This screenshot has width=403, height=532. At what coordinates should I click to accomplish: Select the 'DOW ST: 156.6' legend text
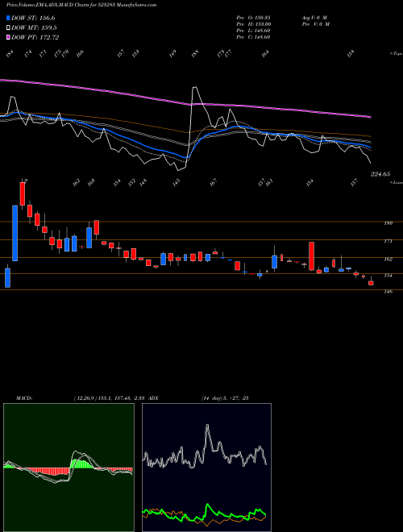33,18
